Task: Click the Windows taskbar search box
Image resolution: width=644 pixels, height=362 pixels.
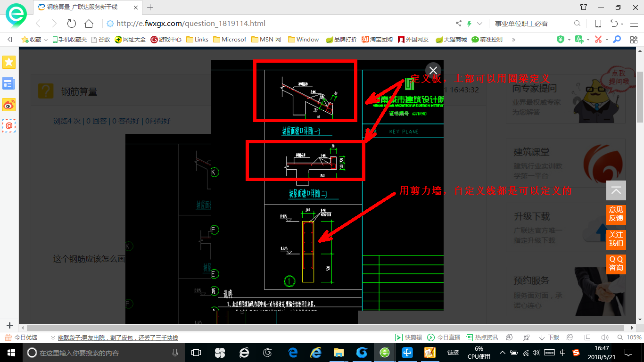Action: [x=103, y=353]
